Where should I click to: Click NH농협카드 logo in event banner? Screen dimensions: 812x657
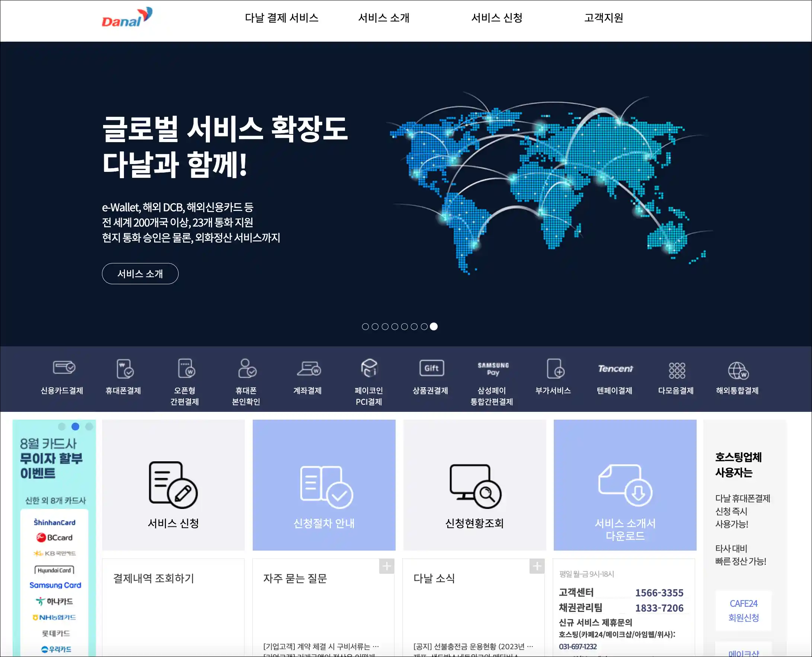coord(54,617)
